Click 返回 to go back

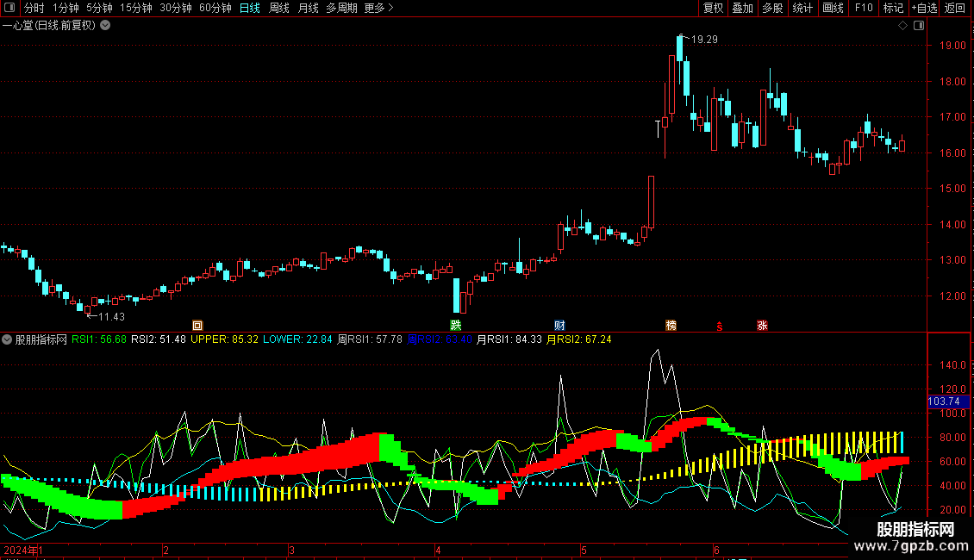click(955, 8)
